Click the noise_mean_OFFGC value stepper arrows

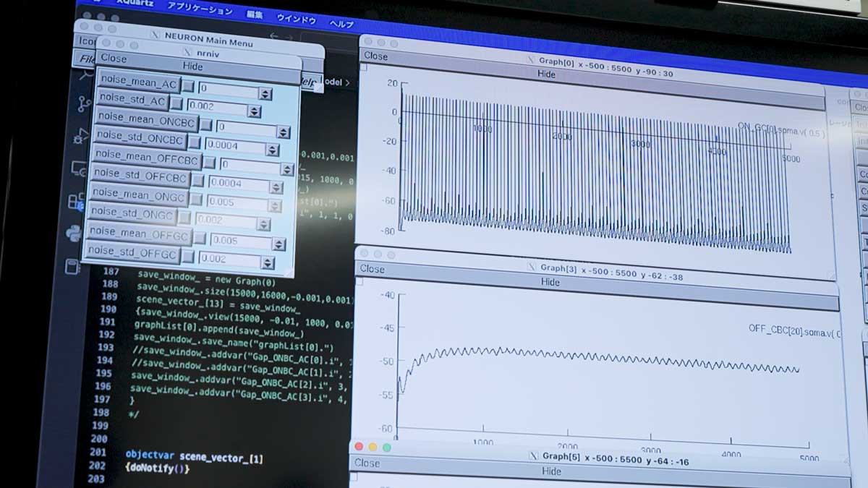coord(278,241)
